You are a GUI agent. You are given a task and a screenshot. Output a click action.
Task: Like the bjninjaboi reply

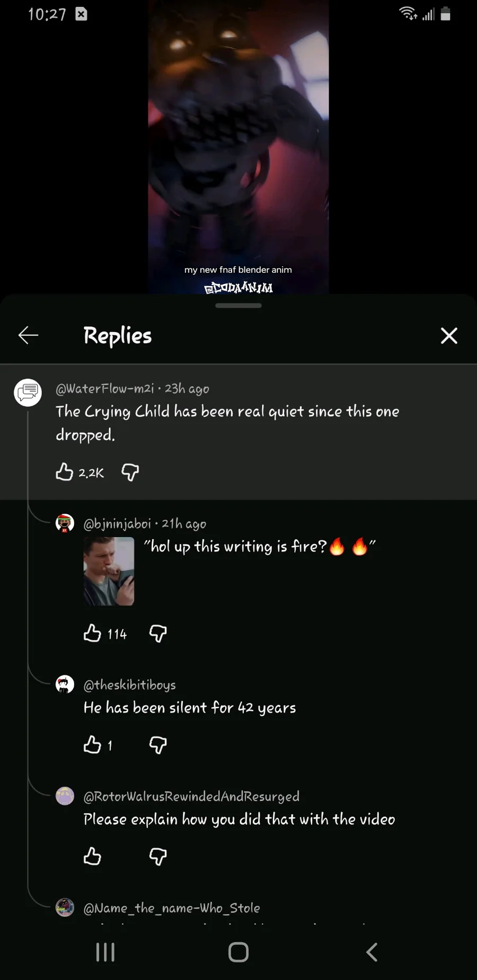coord(92,633)
